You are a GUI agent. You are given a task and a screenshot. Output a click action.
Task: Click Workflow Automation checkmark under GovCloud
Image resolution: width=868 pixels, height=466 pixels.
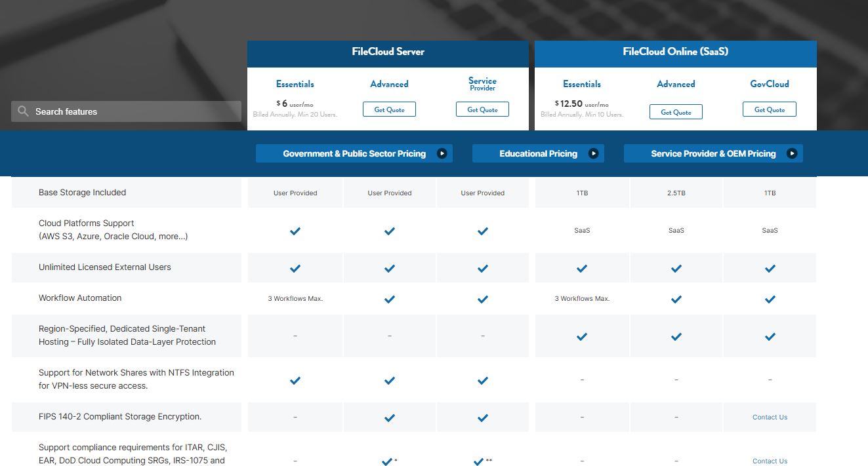tap(769, 299)
